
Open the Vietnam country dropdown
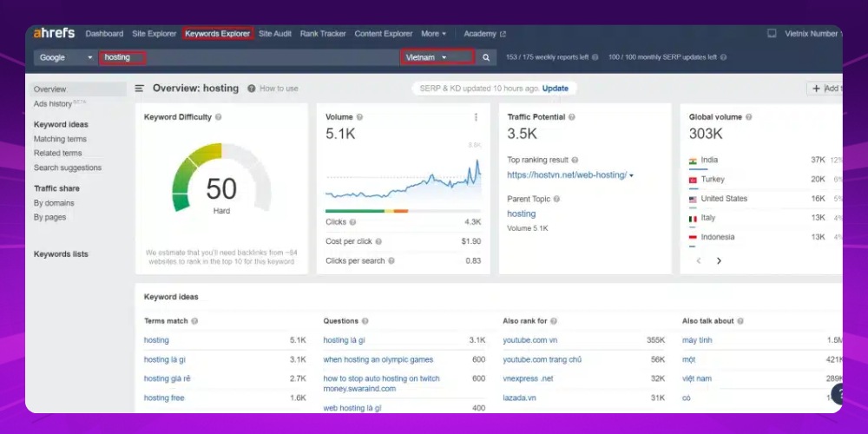point(437,57)
